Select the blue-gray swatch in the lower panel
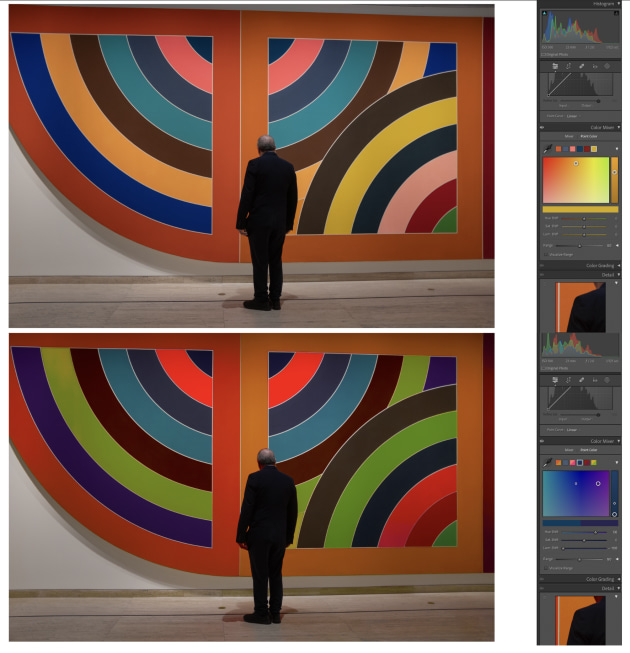Viewport: 630px width, 653px height. click(565, 463)
